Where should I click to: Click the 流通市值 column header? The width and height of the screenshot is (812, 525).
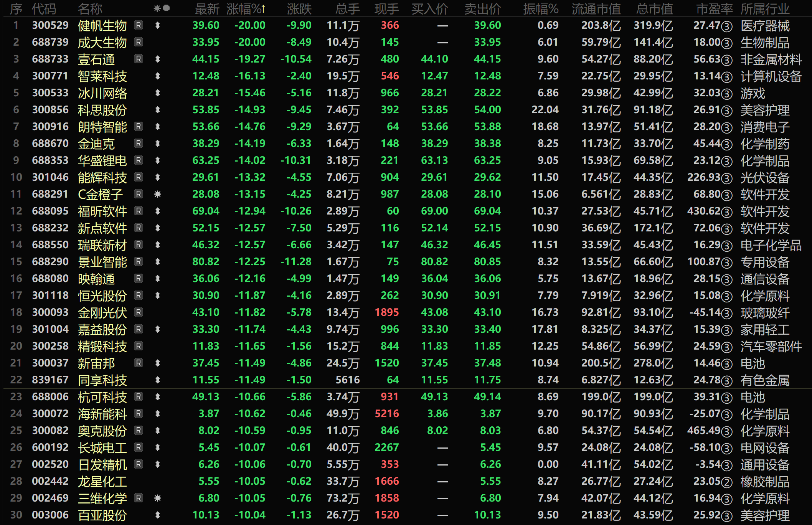(x=596, y=8)
